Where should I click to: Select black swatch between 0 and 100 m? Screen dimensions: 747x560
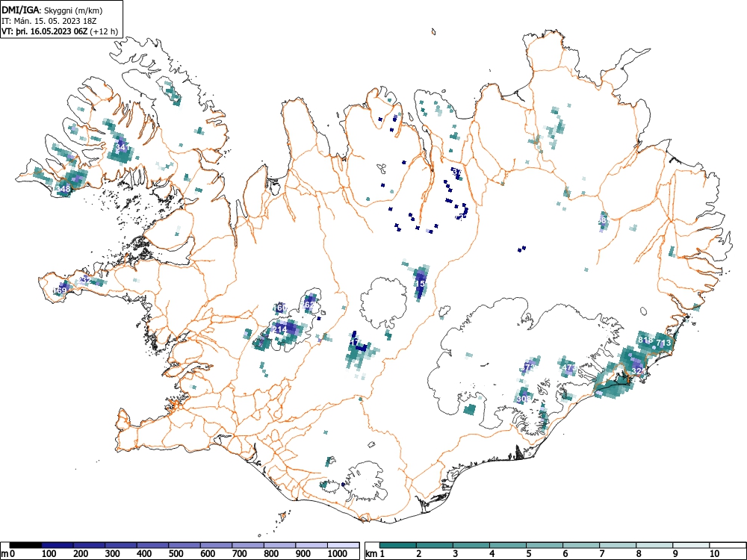pos(25,545)
